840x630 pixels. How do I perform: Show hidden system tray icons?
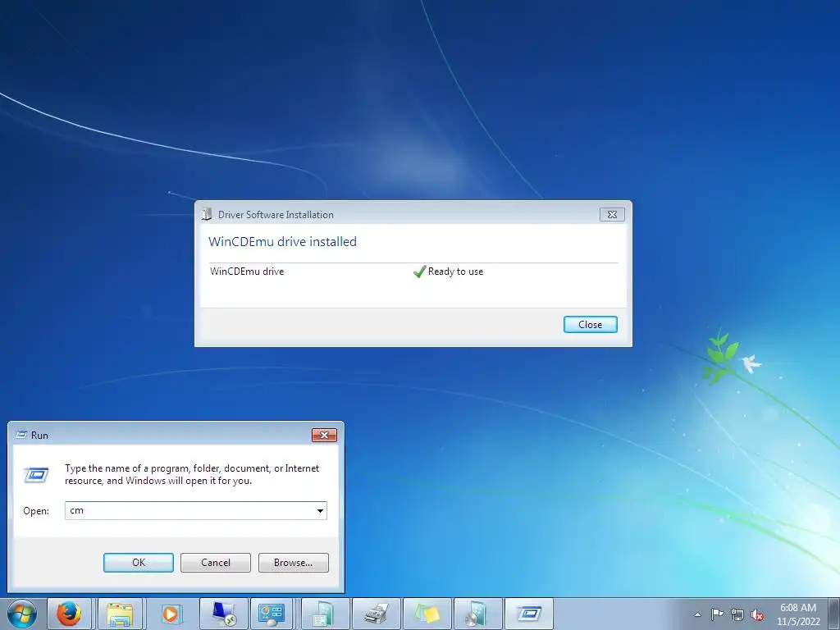tap(697, 614)
